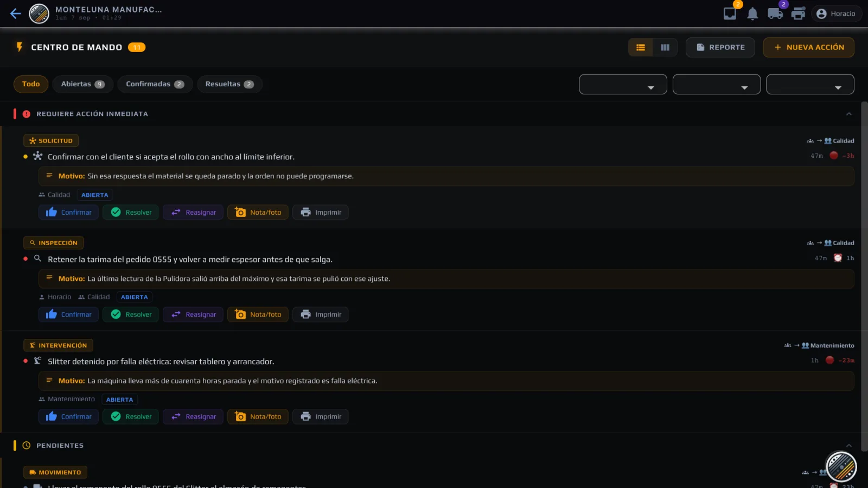Collapse Requiere Acción Inmediata section
Viewport: 868px width, 488px height.
pyautogui.click(x=849, y=114)
